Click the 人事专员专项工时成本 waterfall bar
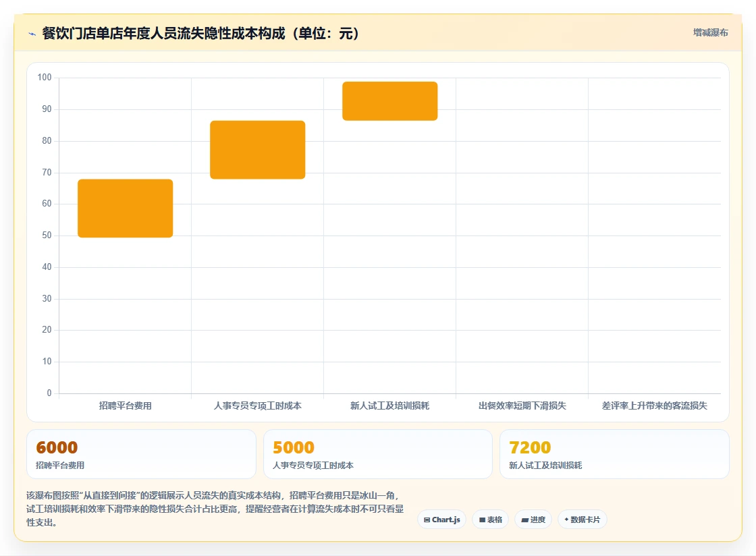The height and width of the screenshot is (556, 756). tap(257, 150)
